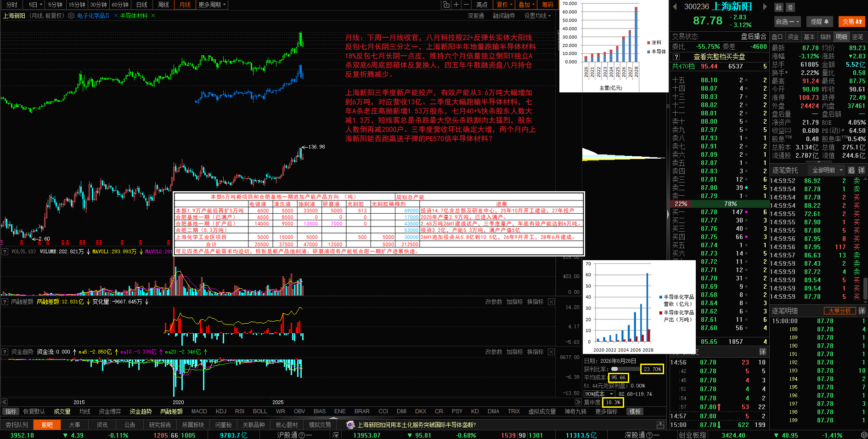Open the 复权 adjustment dropdown
Image resolution: width=868 pixels, height=439 pixels.
(505, 5)
